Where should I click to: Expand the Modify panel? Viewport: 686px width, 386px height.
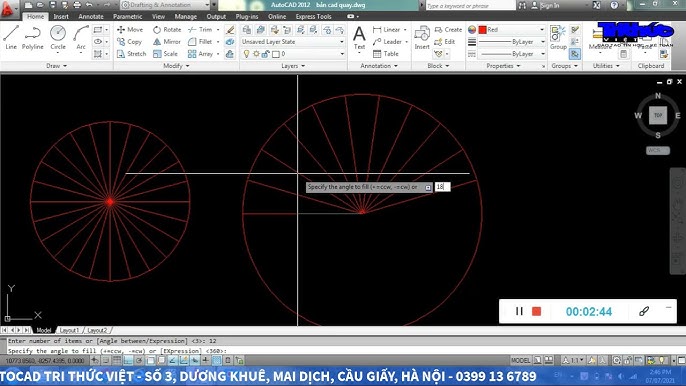(x=176, y=66)
